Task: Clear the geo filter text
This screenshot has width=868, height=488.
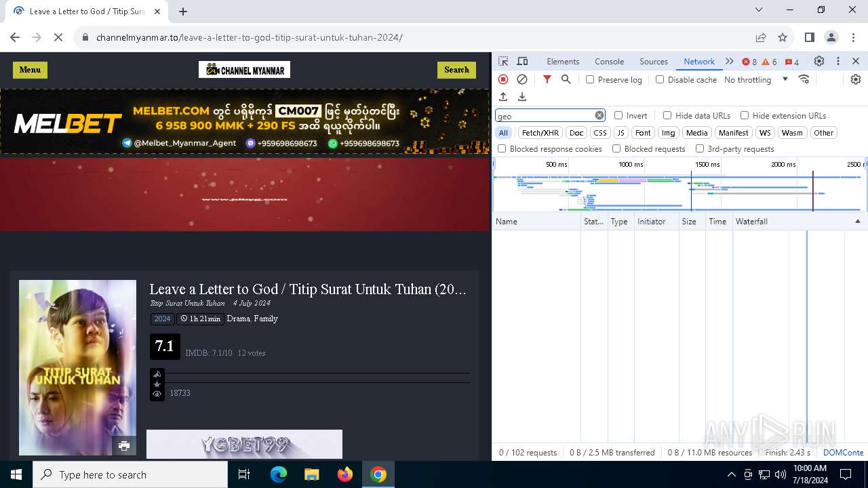Action: coord(599,115)
